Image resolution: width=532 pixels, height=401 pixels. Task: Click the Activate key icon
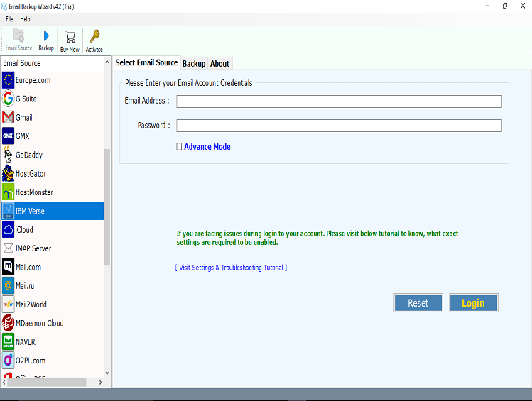click(x=94, y=36)
